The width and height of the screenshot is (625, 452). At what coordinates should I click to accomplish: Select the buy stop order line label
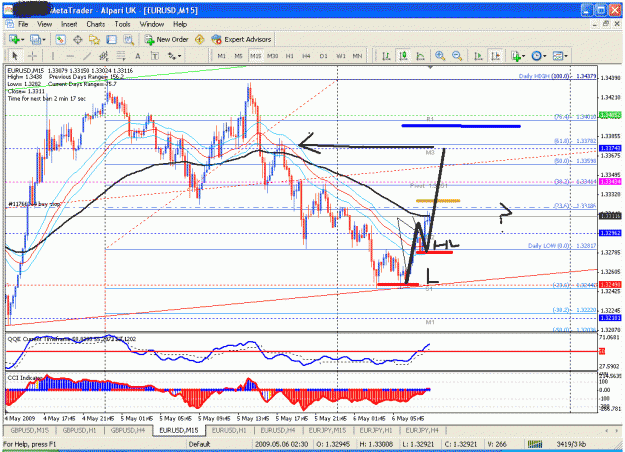[x=35, y=204]
